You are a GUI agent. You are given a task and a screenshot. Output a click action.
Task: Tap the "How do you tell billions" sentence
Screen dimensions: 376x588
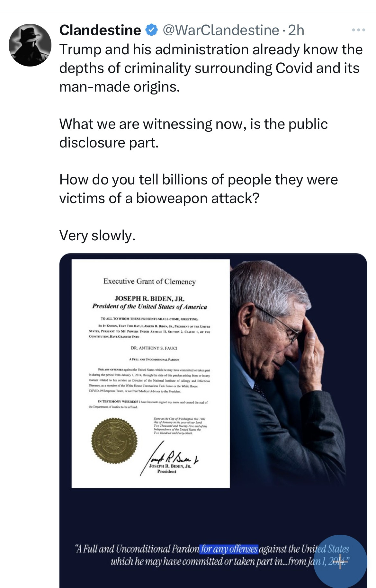198,189
